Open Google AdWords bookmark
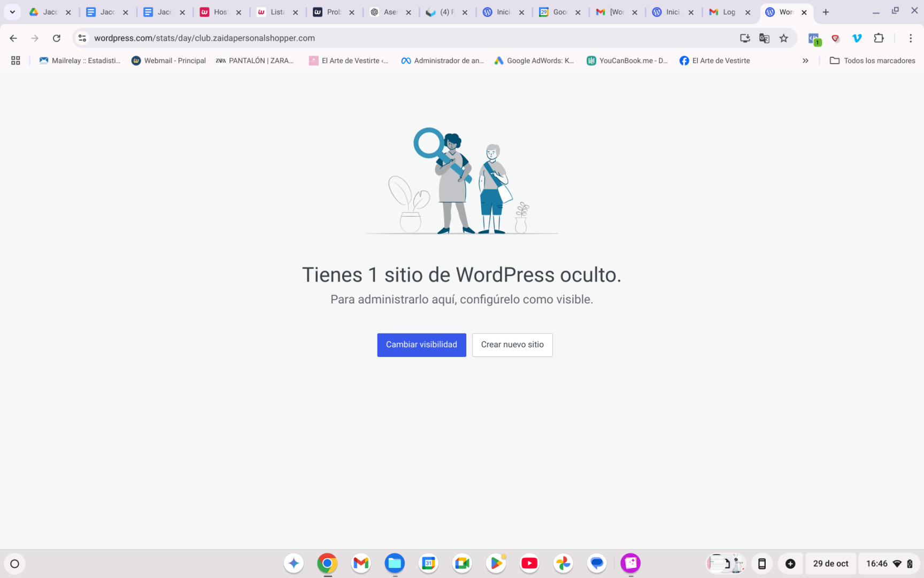This screenshot has height=578, width=924. pos(534,60)
